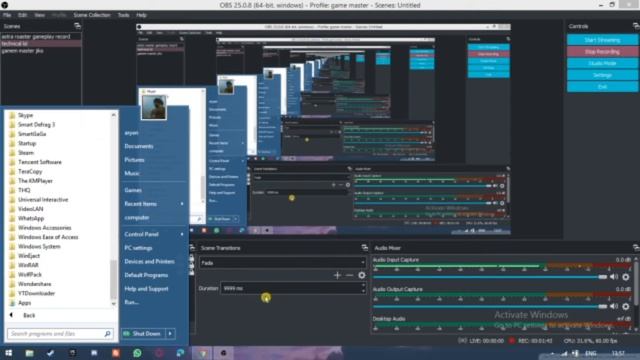The width and height of the screenshot is (640, 360).
Task: Adjust Audio Input Capture volume slider
Action: (x=490, y=277)
